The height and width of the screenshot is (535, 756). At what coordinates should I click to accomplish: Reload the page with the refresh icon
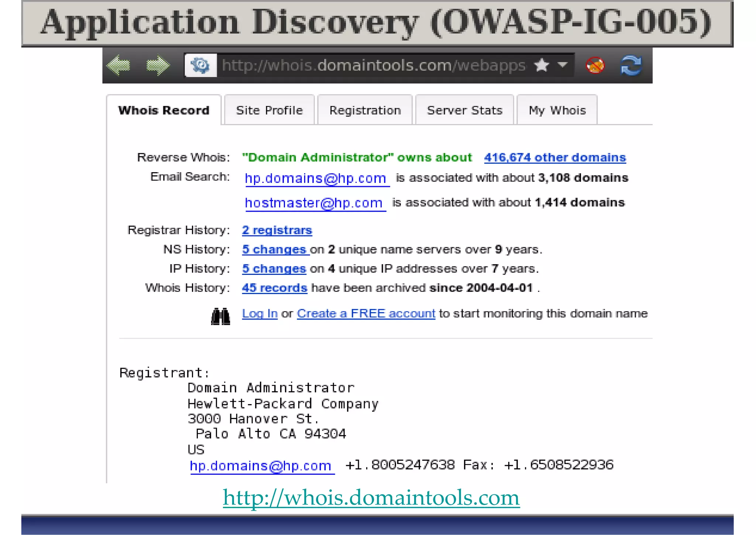pos(631,65)
